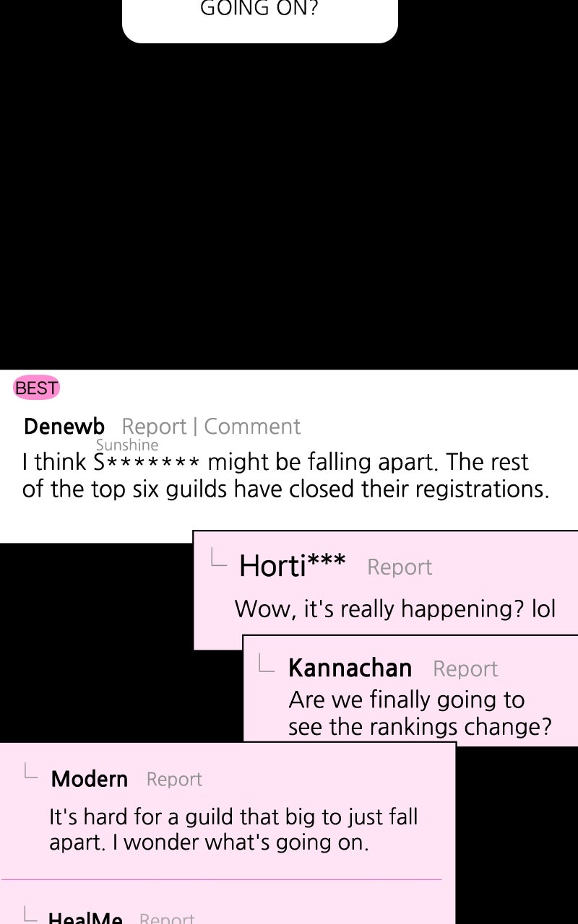Click the censored S******* guild name
The image size is (578, 924).
(x=147, y=462)
